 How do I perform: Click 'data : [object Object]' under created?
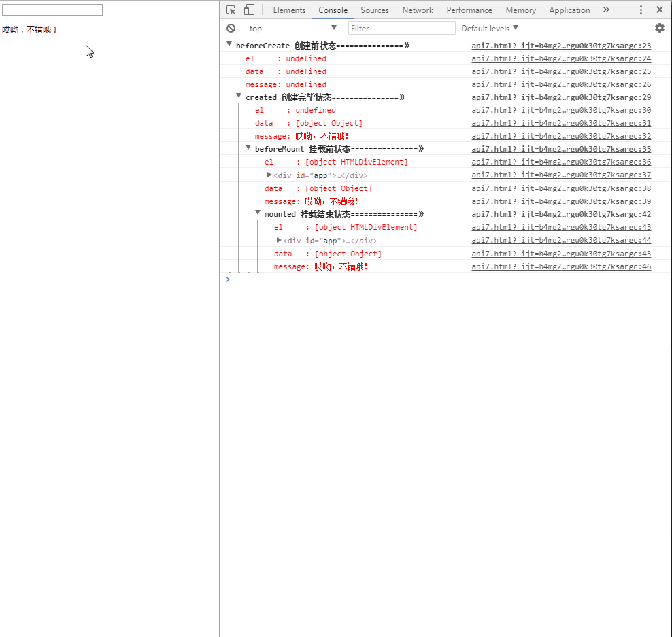point(309,123)
